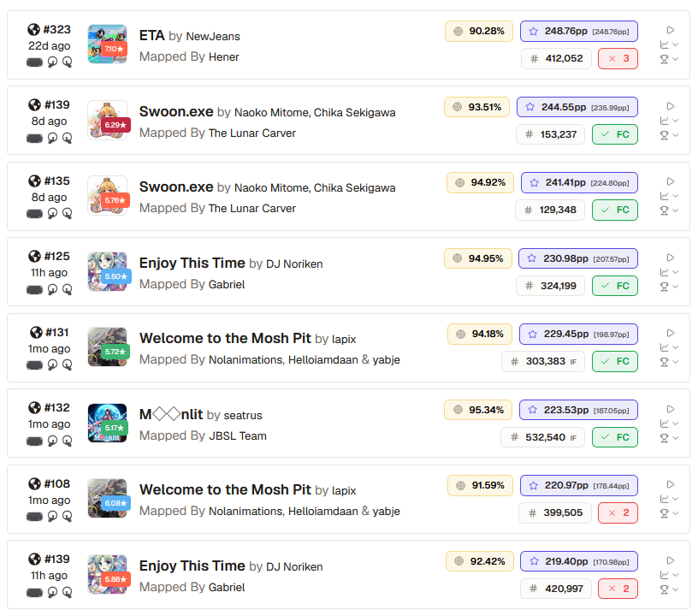Click the 2 misses badge beside 399,505
The width and height of the screenshot is (698, 616).
[x=618, y=512]
